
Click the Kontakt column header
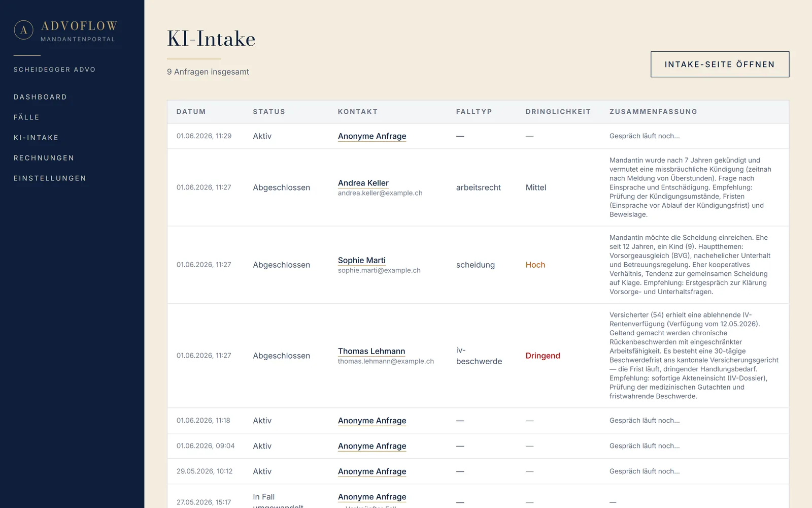pos(358,112)
